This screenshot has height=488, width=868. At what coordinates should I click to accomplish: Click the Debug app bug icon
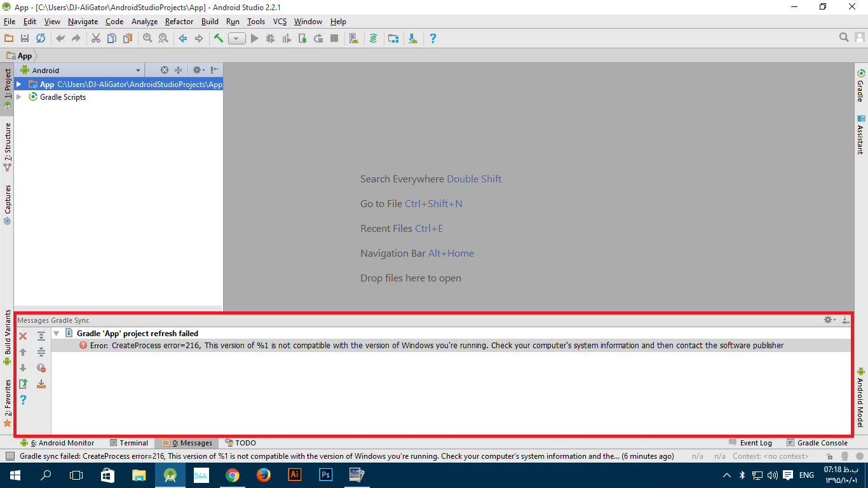pyautogui.click(x=270, y=39)
